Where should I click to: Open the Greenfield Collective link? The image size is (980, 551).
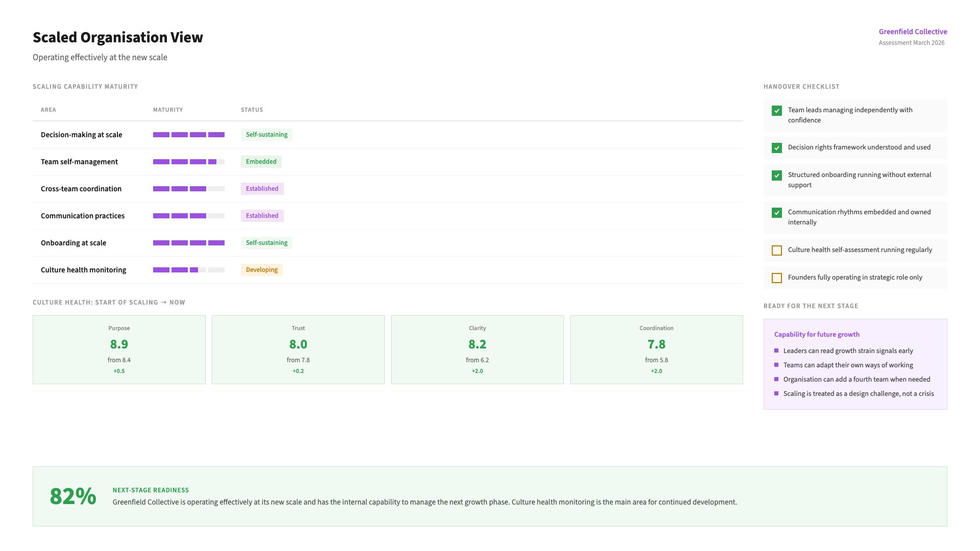[913, 32]
